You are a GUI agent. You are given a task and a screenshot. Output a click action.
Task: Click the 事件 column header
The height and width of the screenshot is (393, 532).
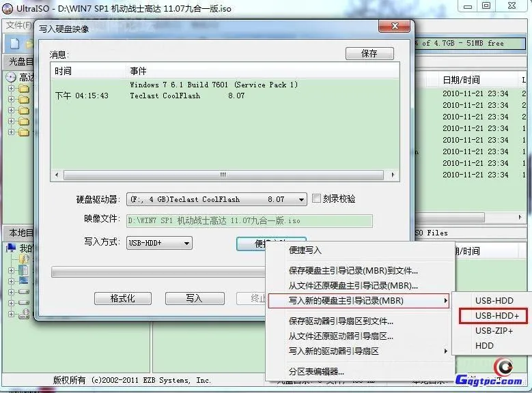click(263, 71)
